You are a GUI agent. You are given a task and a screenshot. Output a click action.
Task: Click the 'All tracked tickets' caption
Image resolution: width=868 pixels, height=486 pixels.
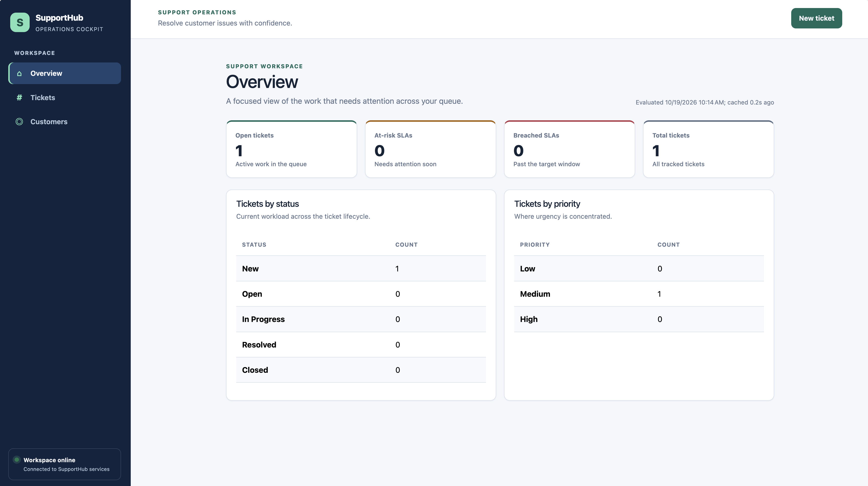[x=678, y=164]
